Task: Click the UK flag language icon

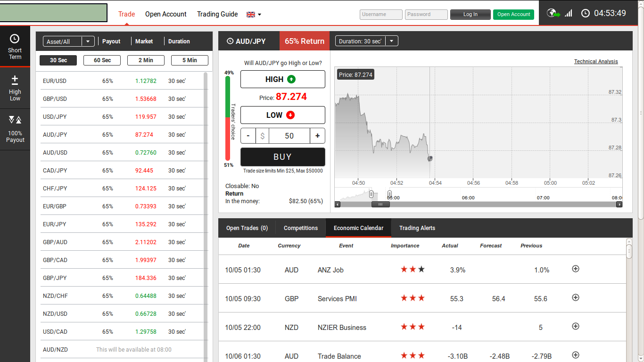Action: tap(251, 15)
